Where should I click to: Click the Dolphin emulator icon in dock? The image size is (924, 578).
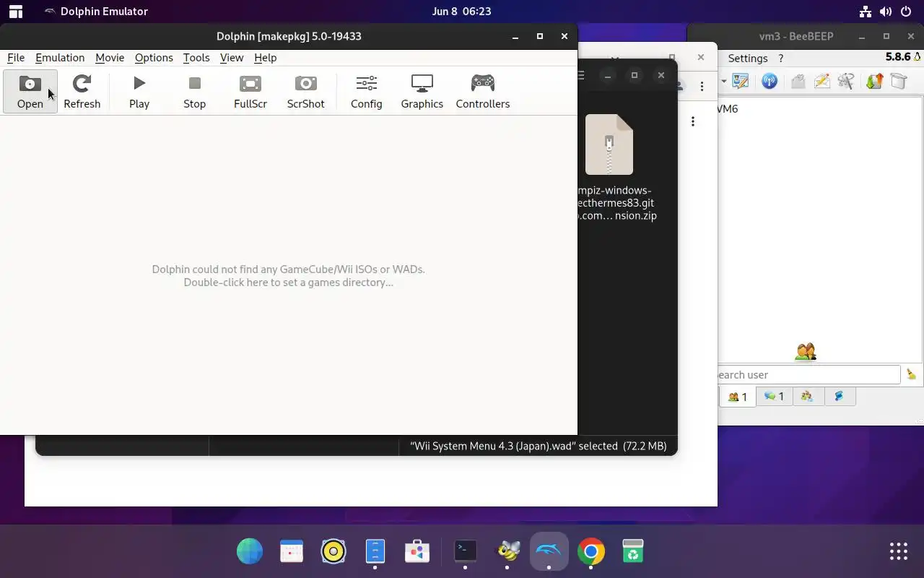[549, 551]
